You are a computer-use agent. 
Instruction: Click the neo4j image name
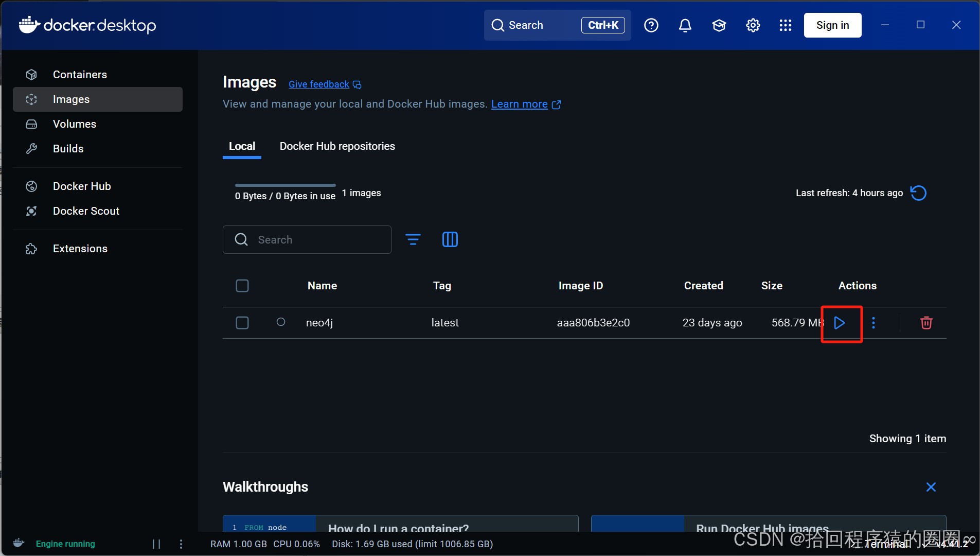(319, 323)
